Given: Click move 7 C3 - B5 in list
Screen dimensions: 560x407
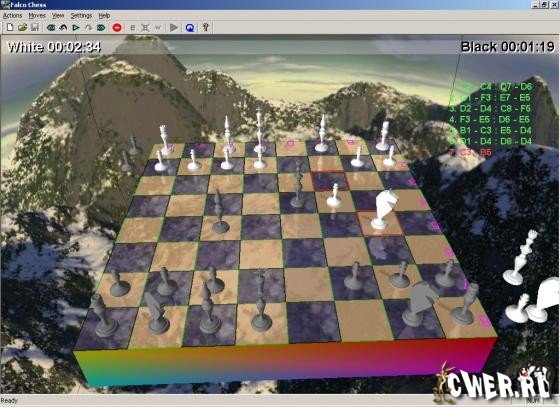Looking at the screenshot, I should tap(471, 152).
